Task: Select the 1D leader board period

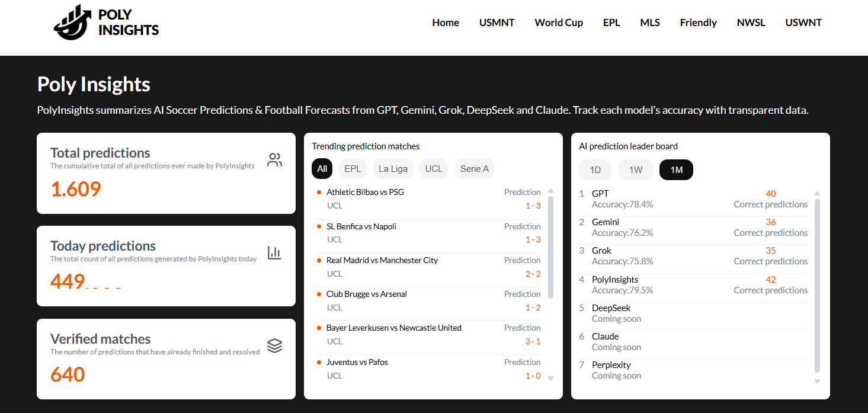Action: point(595,170)
